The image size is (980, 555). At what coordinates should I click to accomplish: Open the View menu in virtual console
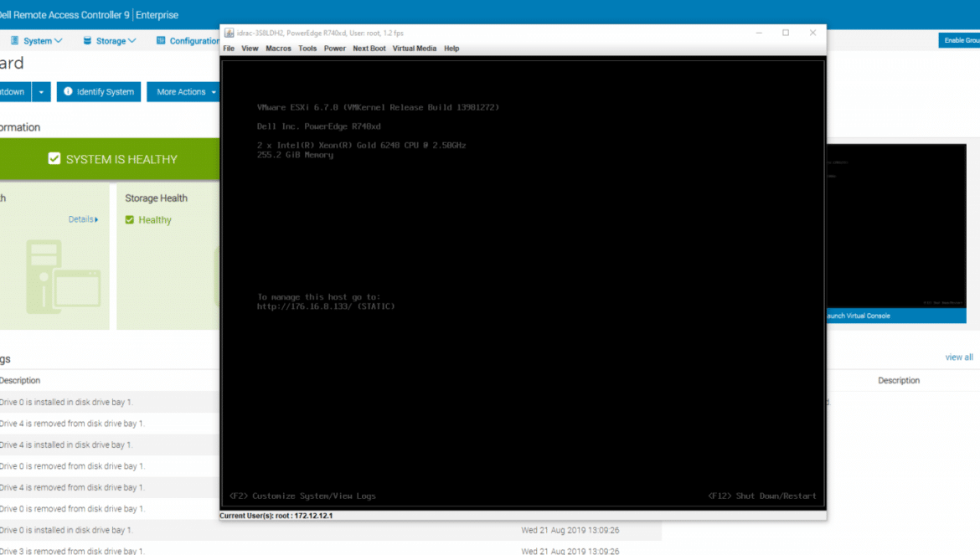coord(250,48)
